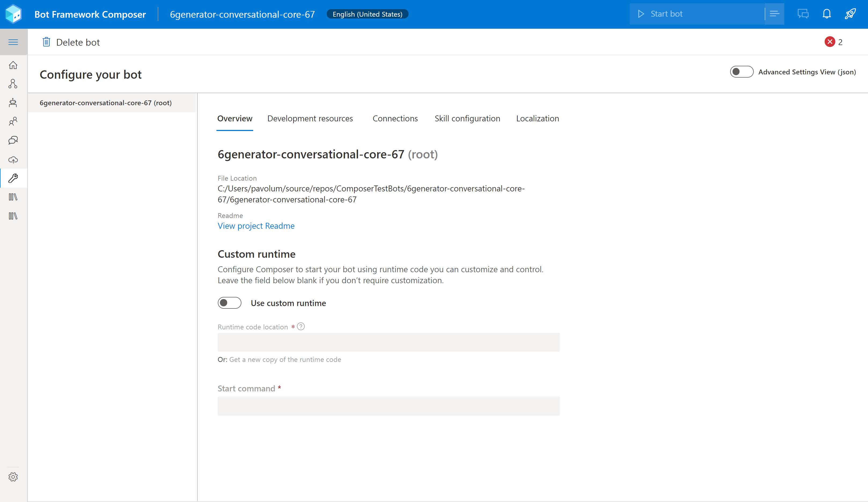This screenshot has width=868, height=502.
Task: Switch to the Connections tab
Action: coord(395,119)
